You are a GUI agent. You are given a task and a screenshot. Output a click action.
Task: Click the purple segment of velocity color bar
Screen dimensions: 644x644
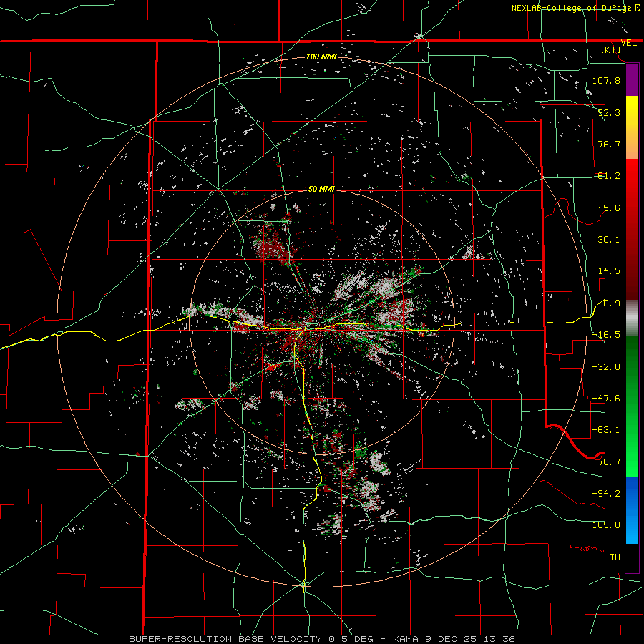(x=632, y=79)
